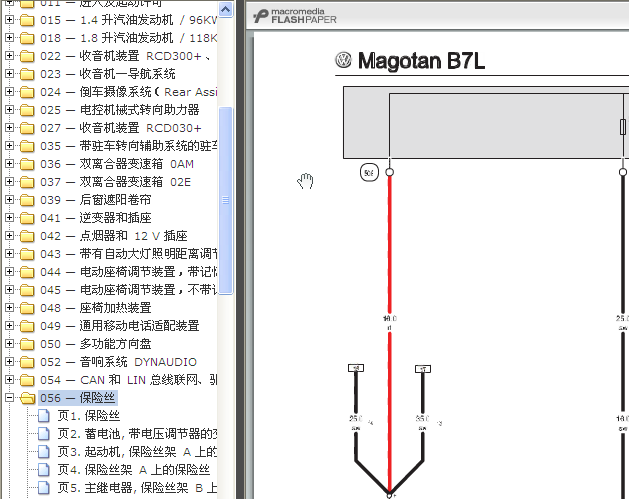
Task: Click folder icon of 043 — 带有自动大灯照明距离调节
Action: (27, 254)
